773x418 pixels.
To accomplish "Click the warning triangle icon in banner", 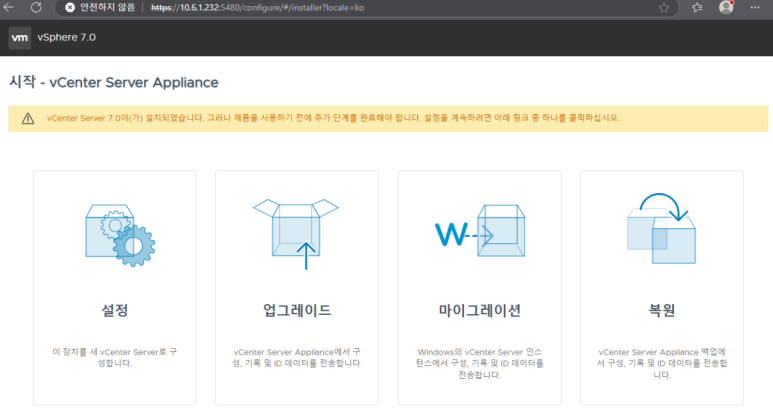I will 28,118.
